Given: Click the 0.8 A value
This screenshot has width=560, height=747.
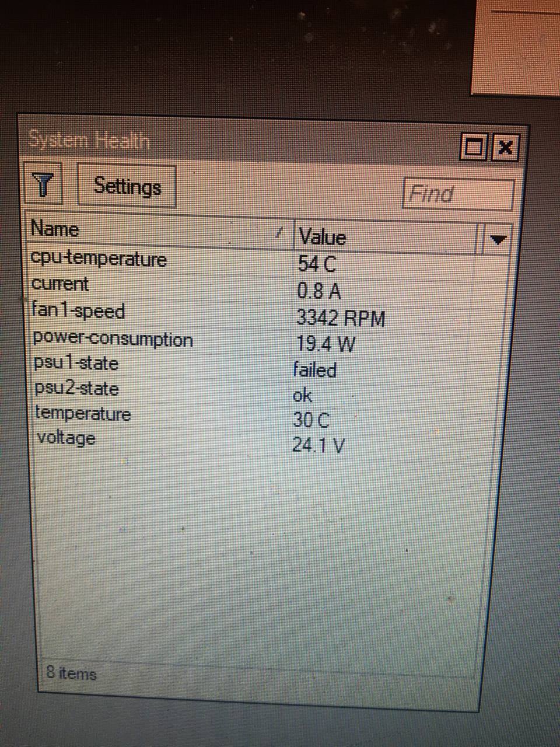Looking at the screenshot, I should point(318,290).
